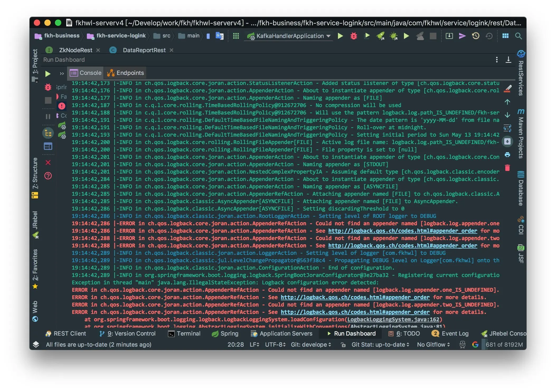Viewport: 556px width, 392px height.
Task: Click the green Run button in main toolbar
Action: tap(340, 36)
